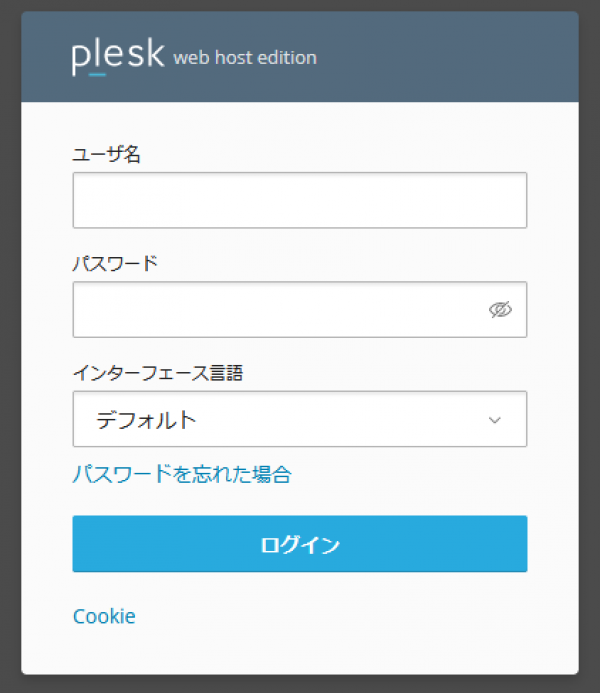600x693 pixels.
Task: Reveal typed password with the crossed-eye icon
Action: pyautogui.click(x=500, y=310)
